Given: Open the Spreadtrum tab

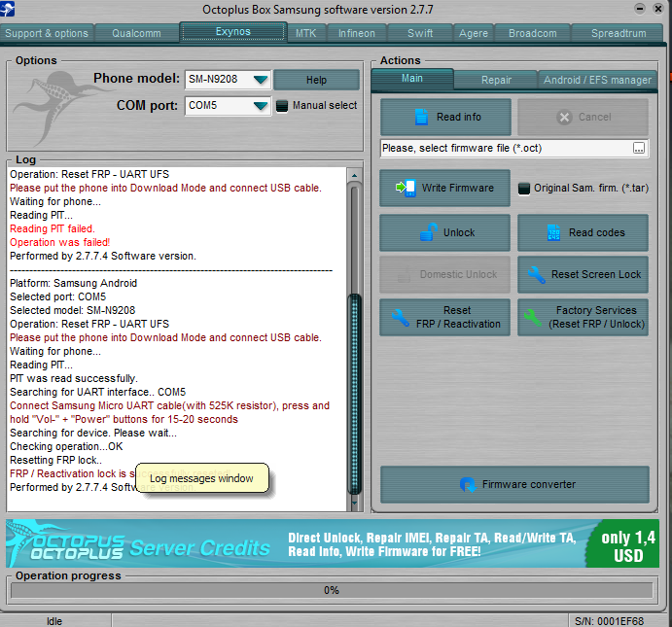Looking at the screenshot, I should tap(619, 33).
